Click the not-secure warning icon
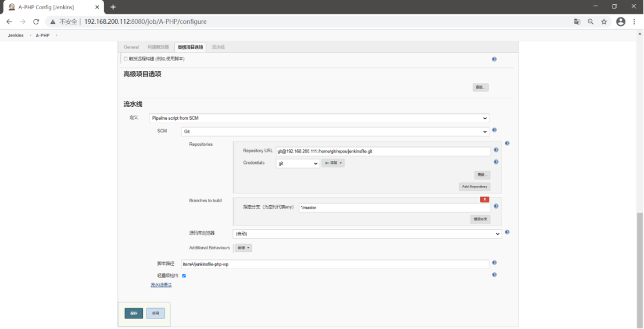This screenshot has width=644, height=329. (53, 22)
